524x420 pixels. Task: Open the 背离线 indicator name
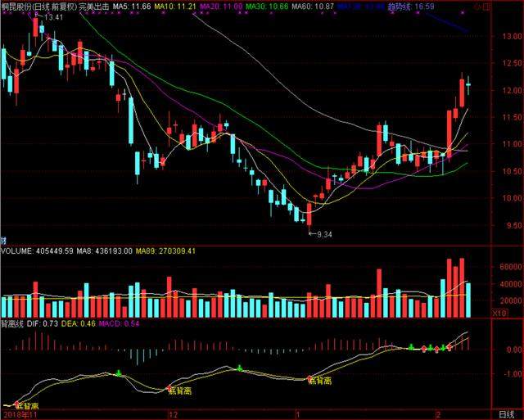[x=13, y=324]
